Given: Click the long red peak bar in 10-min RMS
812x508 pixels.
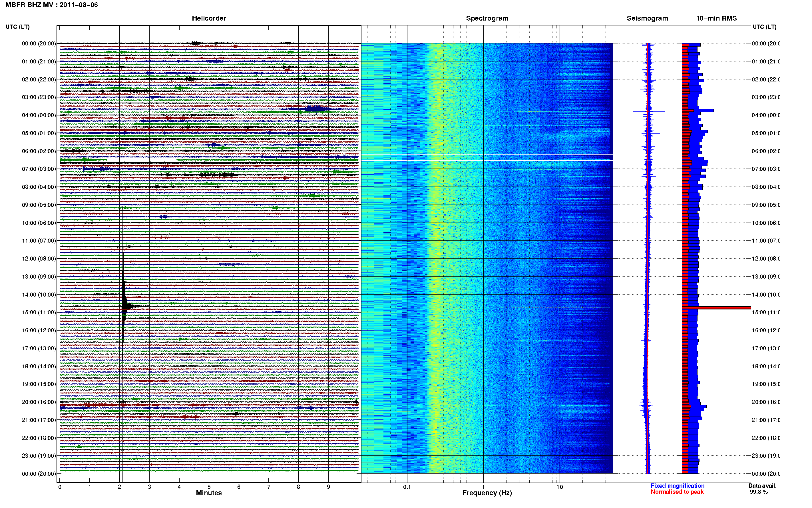Looking at the screenshot, I should (x=716, y=307).
